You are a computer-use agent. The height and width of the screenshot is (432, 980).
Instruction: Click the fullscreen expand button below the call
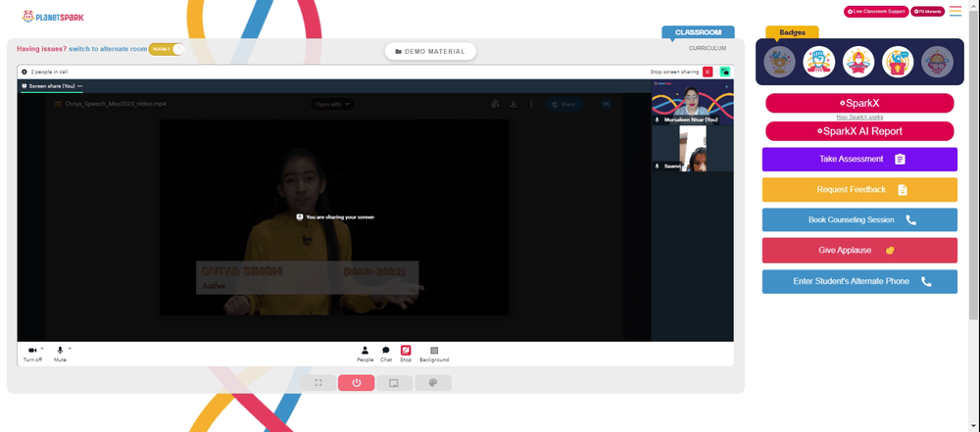[318, 383]
